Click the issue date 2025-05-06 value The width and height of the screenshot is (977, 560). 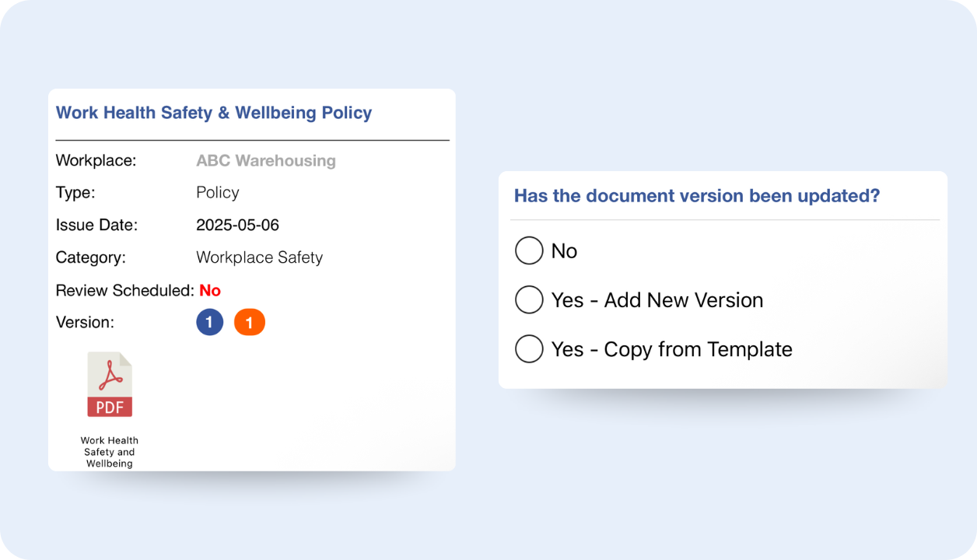coord(237,226)
